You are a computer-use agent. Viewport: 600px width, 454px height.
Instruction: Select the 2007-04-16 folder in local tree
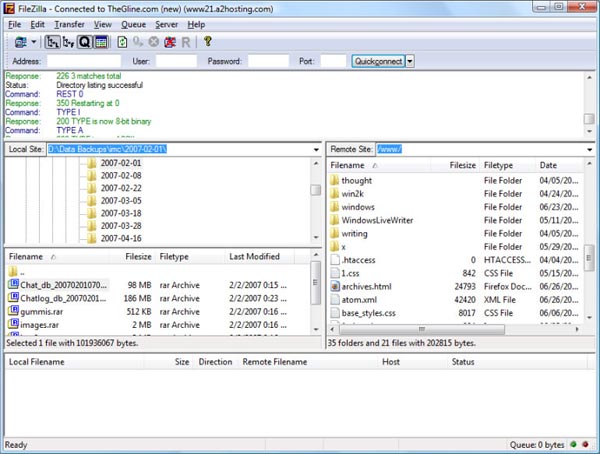pos(121,238)
